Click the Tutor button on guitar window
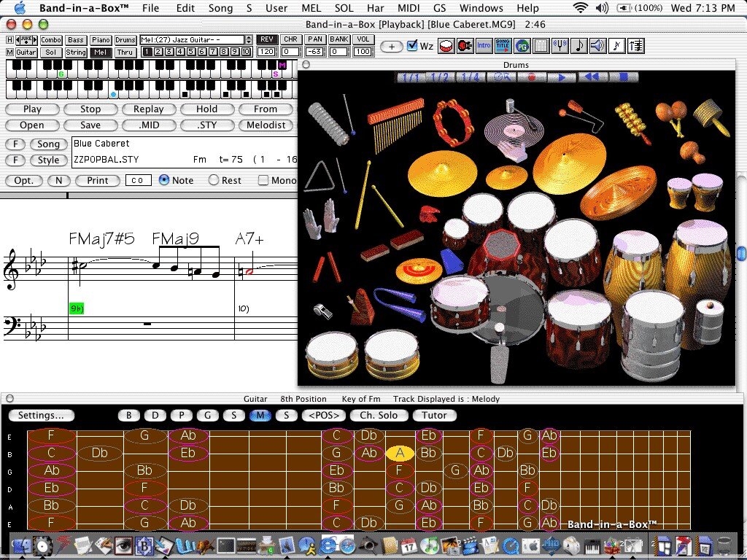Screen dimensions: 747x560 point(435,415)
